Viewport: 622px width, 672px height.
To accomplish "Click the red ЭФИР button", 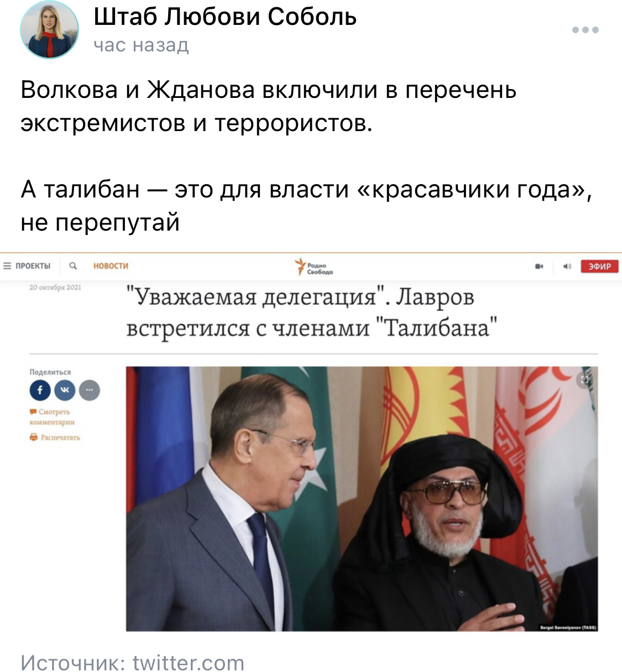I will 599,267.
